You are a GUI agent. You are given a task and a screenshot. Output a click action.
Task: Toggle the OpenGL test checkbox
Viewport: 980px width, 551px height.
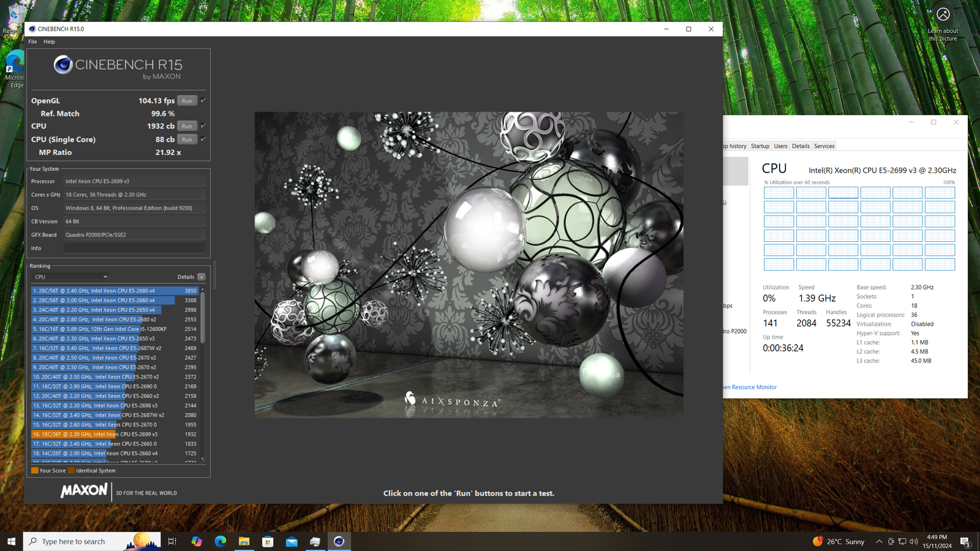coord(203,100)
